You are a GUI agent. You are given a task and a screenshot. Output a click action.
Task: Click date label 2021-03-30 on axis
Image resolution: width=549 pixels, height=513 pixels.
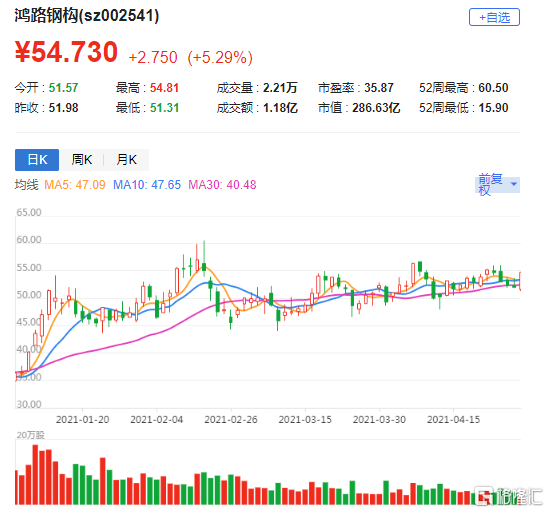[x=379, y=419]
